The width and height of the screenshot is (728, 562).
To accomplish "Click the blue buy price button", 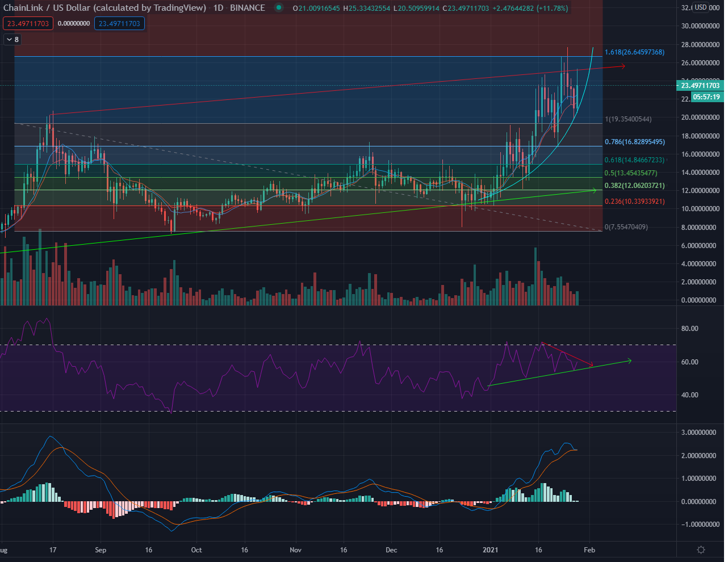I will pos(119,23).
